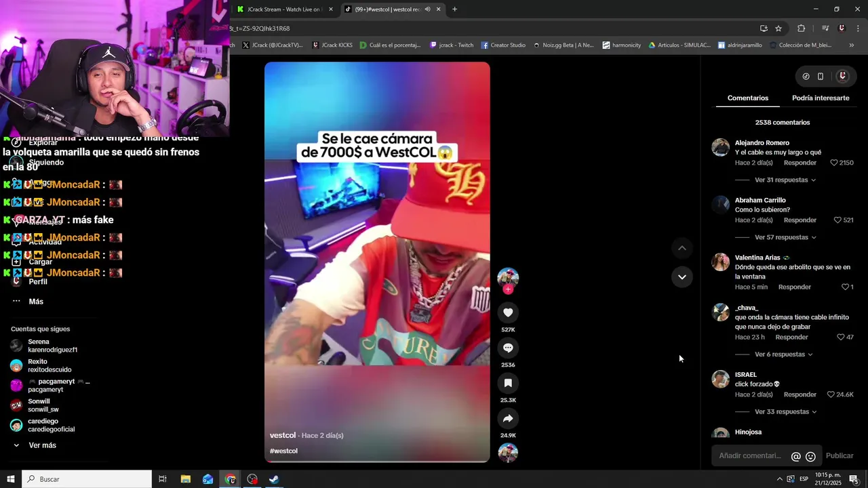Viewport: 868px width, 488px height.
Task: Like Abraham Carrillo's comment
Action: (x=837, y=220)
